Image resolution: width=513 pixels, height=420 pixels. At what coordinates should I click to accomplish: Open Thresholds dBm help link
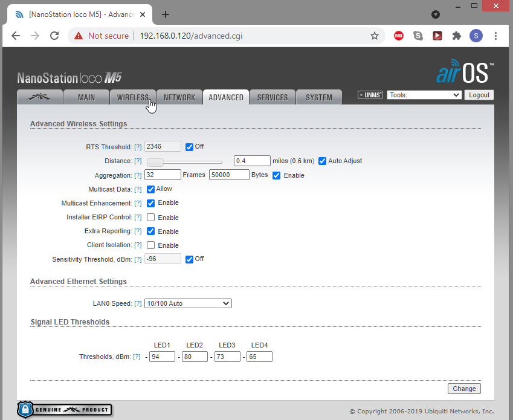click(137, 357)
